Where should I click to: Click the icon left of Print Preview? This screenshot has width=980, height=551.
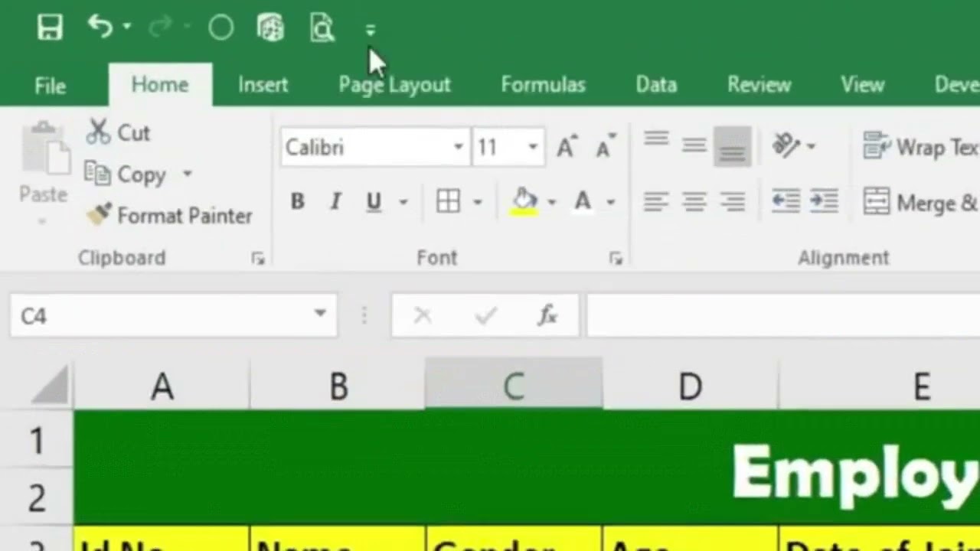tap(270, 29)
